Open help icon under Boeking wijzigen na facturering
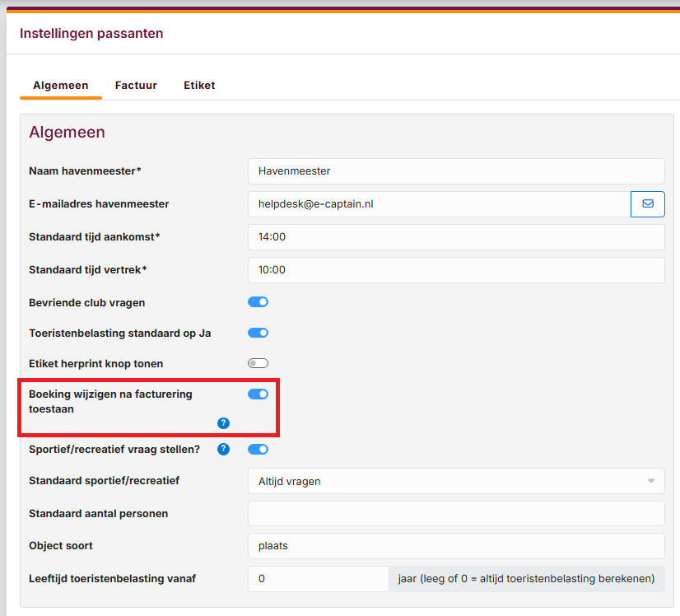The height and width of the screenshot is (616, 680). click(223, 423)
